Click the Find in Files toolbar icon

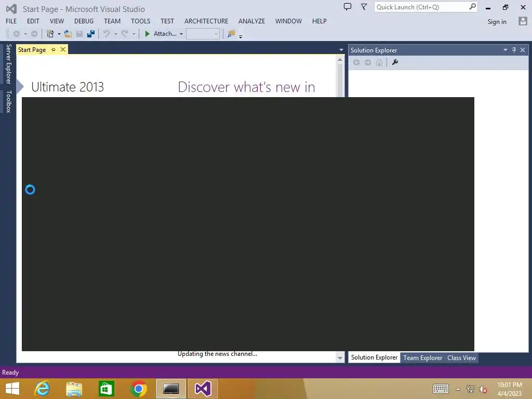(231, 34)
